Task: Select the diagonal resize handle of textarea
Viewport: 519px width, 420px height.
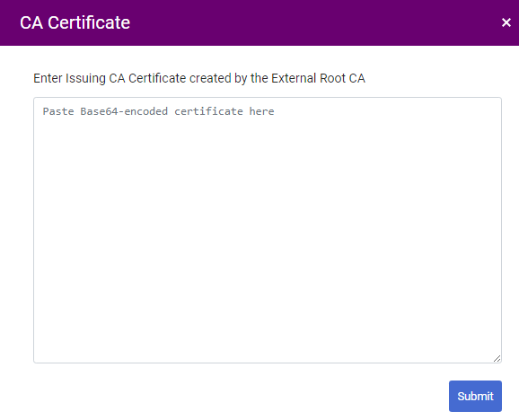Action: (x=497, y=358)
